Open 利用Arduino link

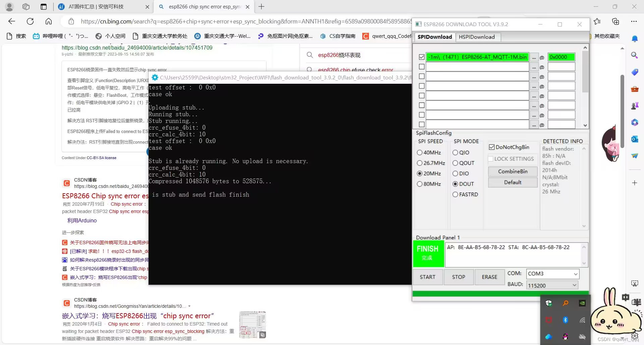(82, 220)
